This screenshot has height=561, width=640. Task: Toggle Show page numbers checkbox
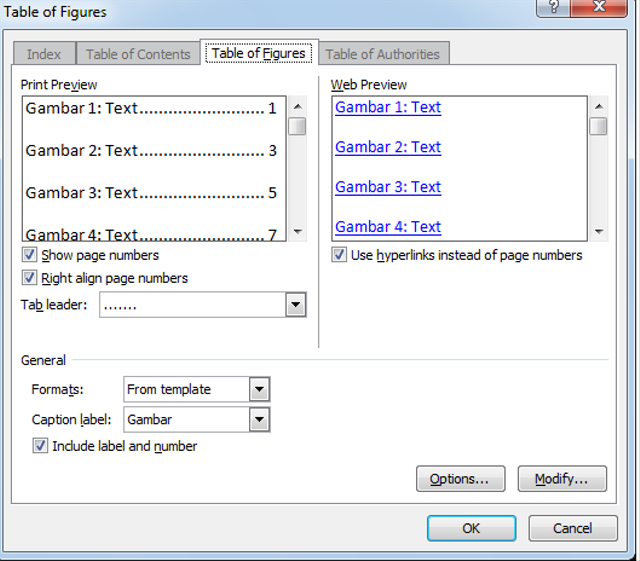tap(30, 256)
